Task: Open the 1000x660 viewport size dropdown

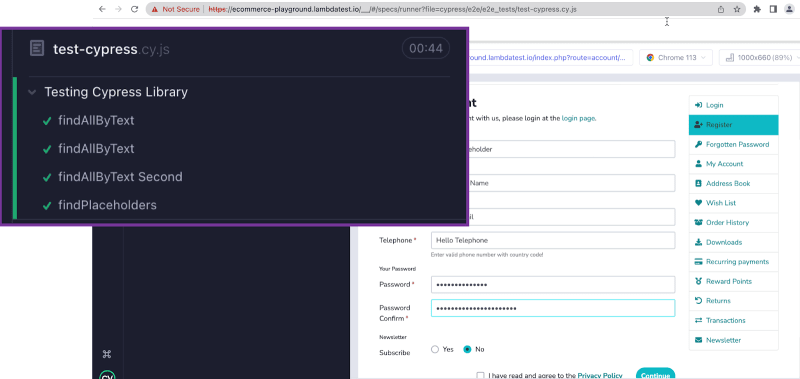Action: [x=760, y=58]
